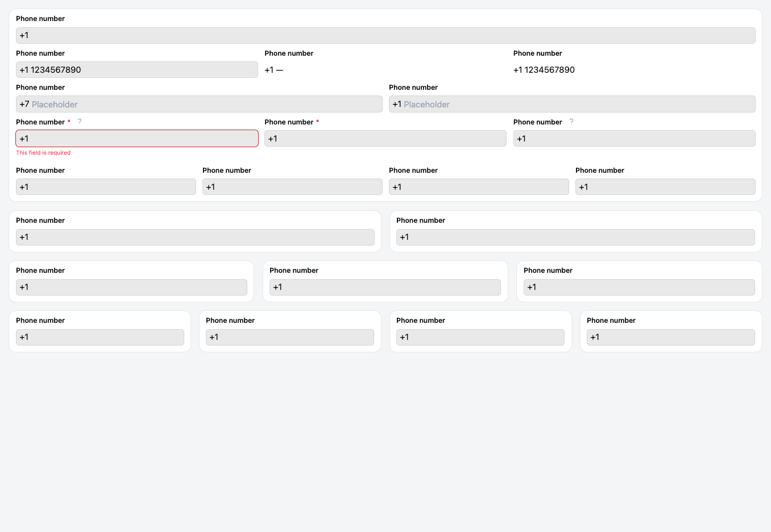Click phone field in the bottom-left small card
771x532 pixels.
click(100, 337)
